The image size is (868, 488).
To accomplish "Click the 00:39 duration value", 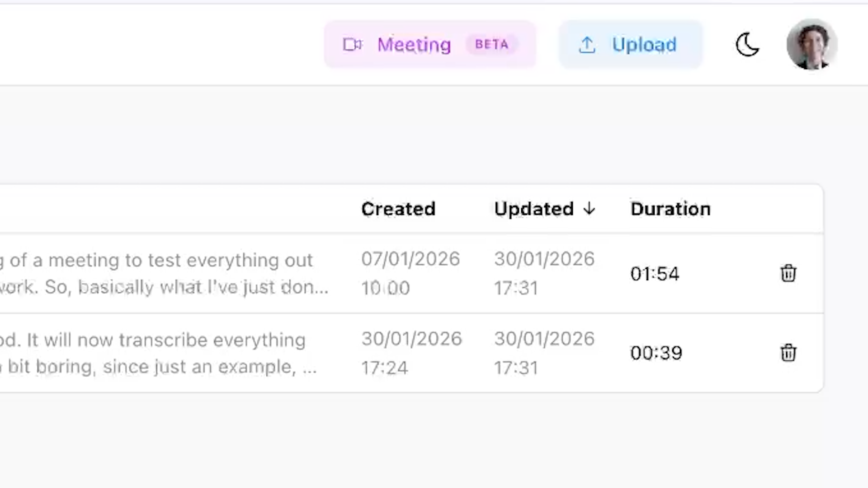I will (656, 353).
